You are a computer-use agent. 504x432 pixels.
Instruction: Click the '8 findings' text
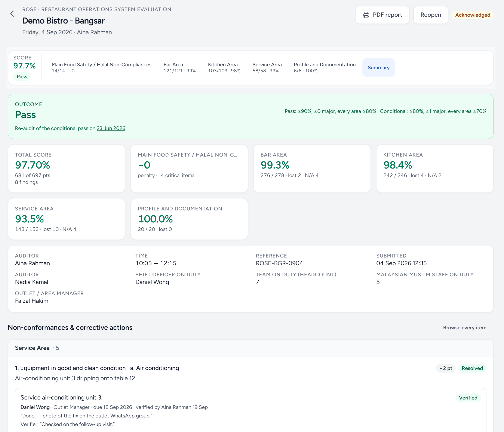click(x=26, y=182)
